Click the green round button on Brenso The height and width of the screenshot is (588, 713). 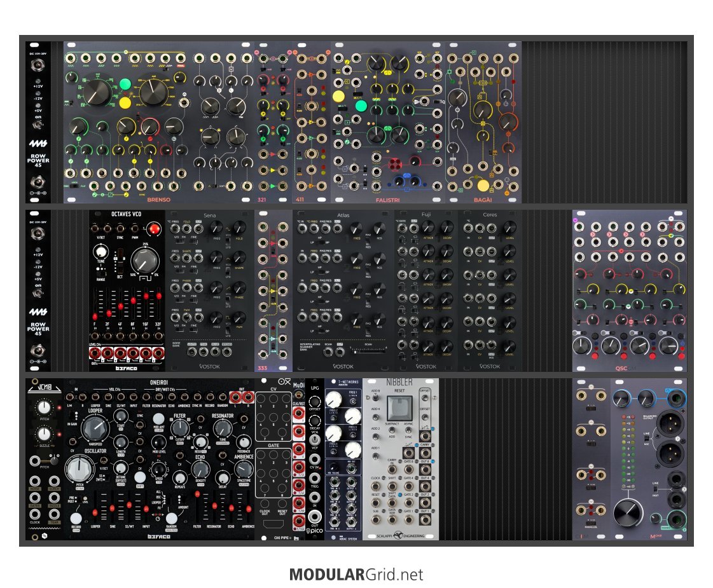coord(125,85)
